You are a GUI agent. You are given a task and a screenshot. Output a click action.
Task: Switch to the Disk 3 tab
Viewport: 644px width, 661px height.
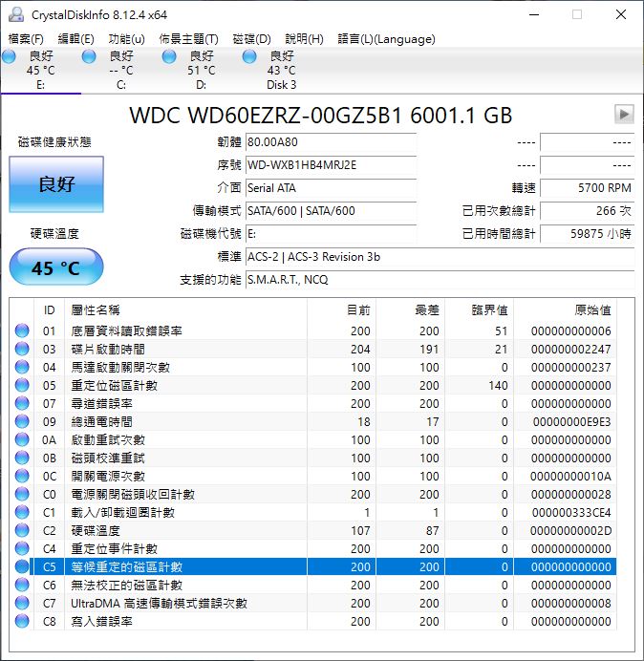click(x=281, y=70)
